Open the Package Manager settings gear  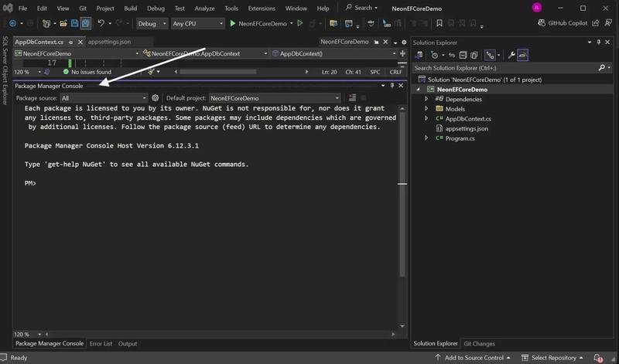pos(156,98)
